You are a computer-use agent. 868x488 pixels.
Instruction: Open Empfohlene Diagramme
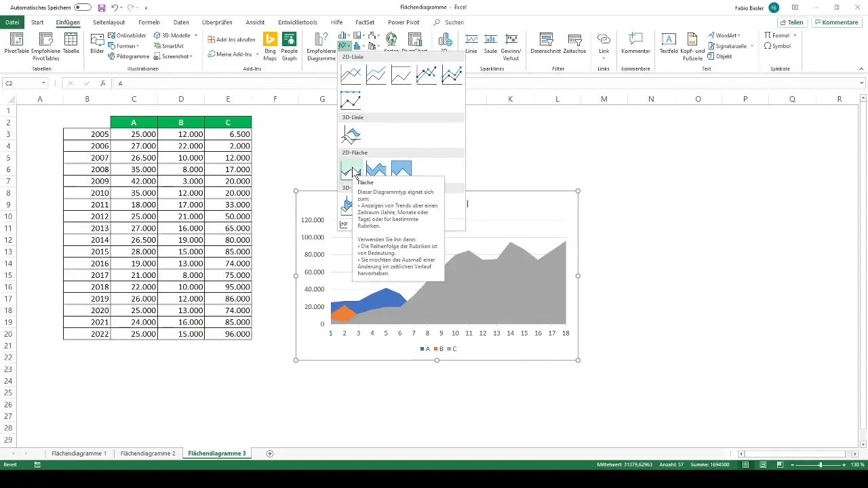tap(321, 46)
